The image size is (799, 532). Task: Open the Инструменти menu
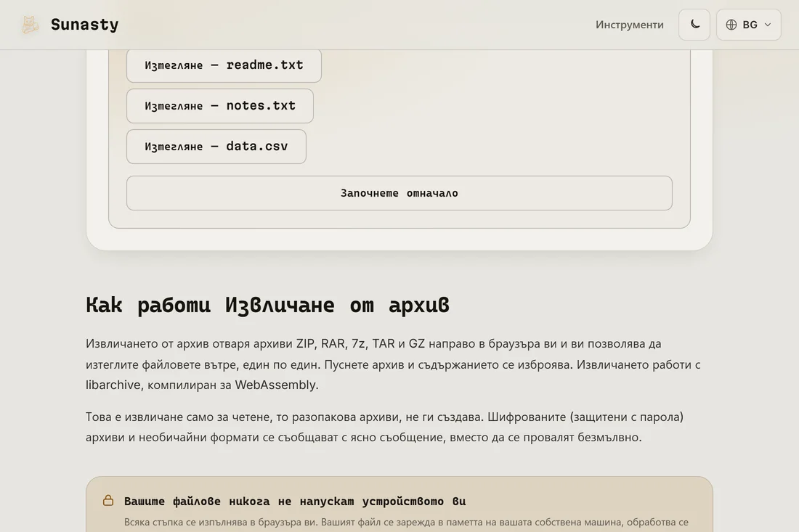coord(629,25)
